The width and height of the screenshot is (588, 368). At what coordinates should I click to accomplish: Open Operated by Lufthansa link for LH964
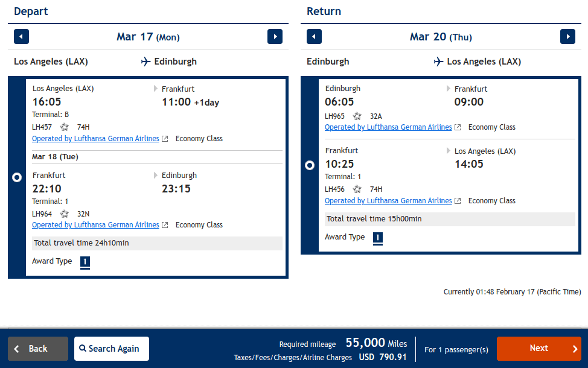[95, 224]
